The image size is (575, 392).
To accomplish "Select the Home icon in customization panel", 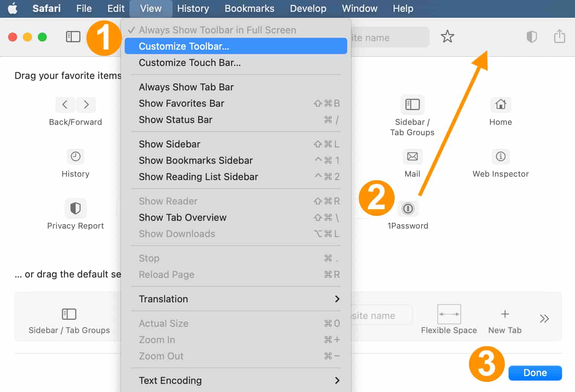I will [x=500, y=105].
